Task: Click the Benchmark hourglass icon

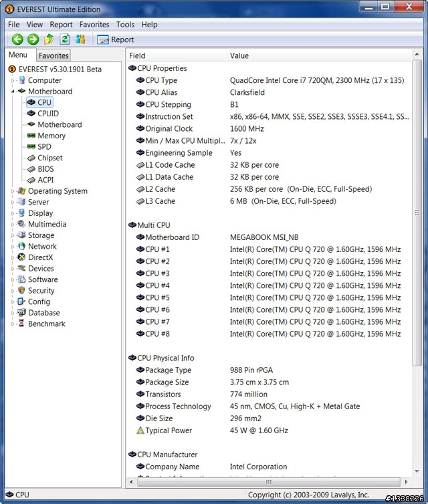Action: pos(21,324)
